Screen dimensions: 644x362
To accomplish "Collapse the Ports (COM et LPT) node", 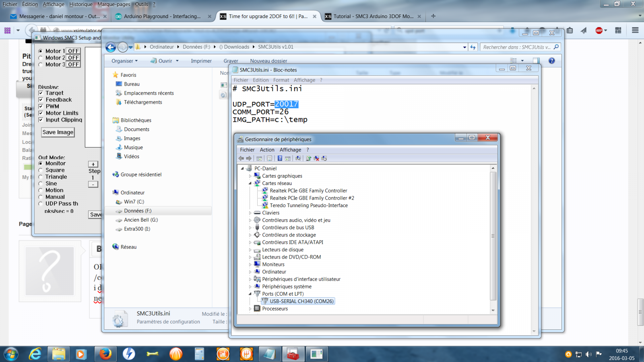I will click(x=250, y=294).
